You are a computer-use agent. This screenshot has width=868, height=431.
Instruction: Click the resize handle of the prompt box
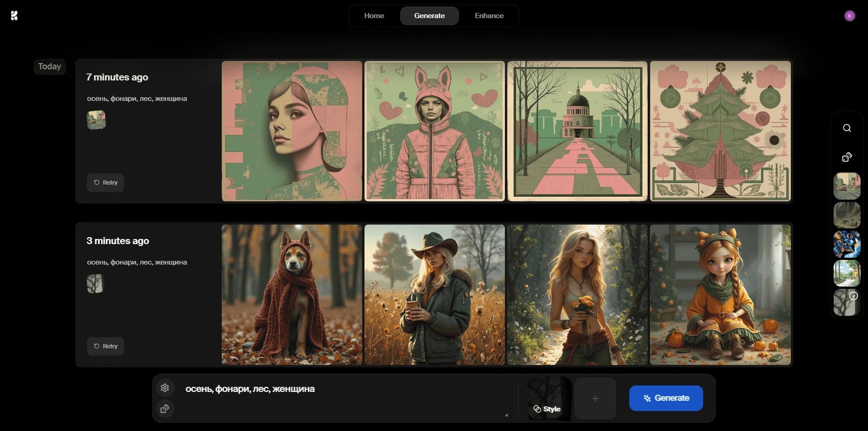click(506, 415)
